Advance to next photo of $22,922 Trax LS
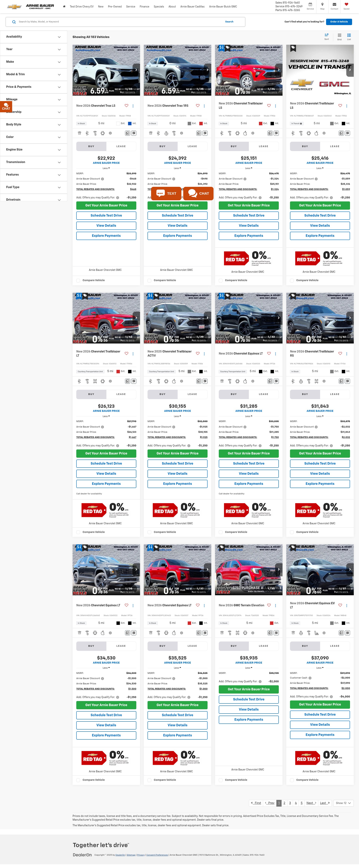359x868 pixels. pos(136,70)
